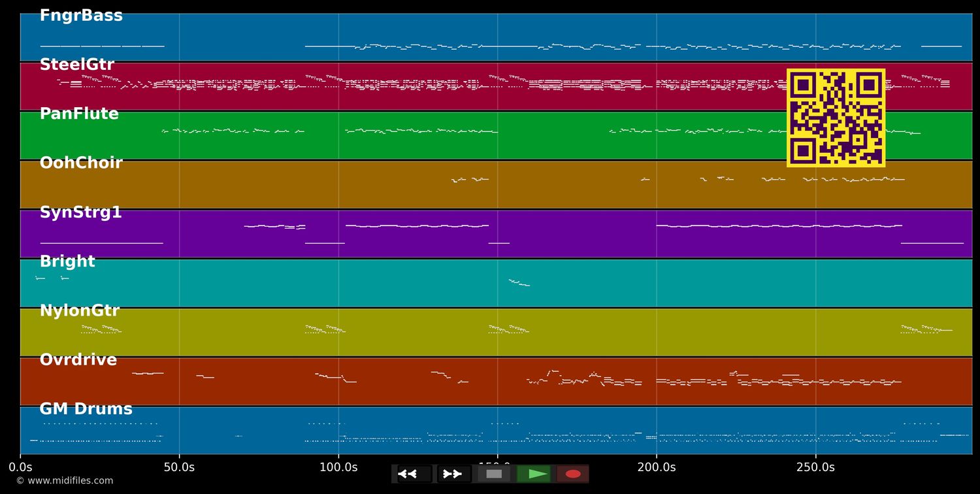
Task: Select the SteelGtr track label
Action: (76, 65)
